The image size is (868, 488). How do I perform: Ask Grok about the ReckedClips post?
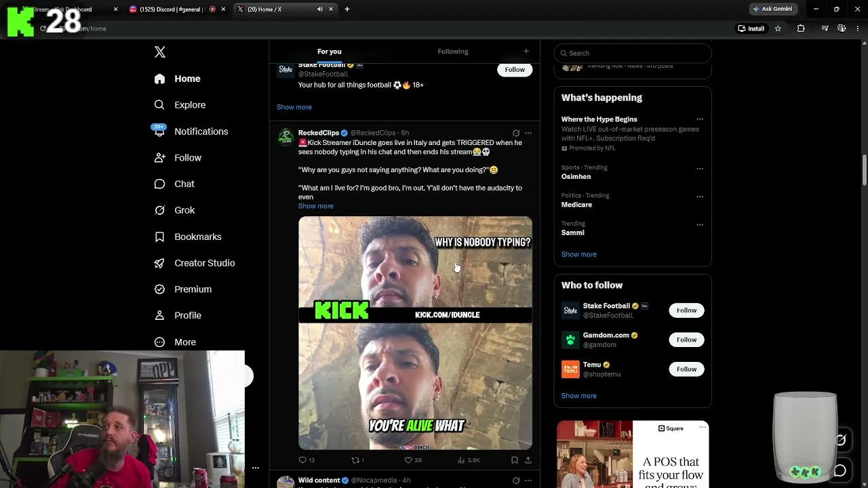click(x=516, y=133)
